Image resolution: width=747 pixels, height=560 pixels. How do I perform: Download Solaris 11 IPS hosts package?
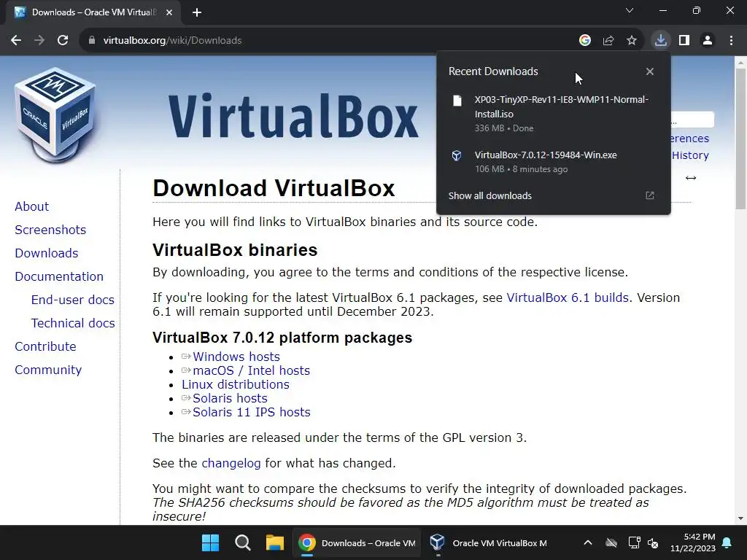[x=252, y=412]
